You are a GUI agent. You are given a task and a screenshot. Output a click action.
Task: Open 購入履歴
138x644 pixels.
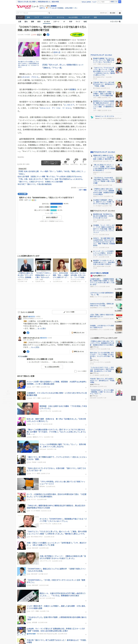(112, 13)
